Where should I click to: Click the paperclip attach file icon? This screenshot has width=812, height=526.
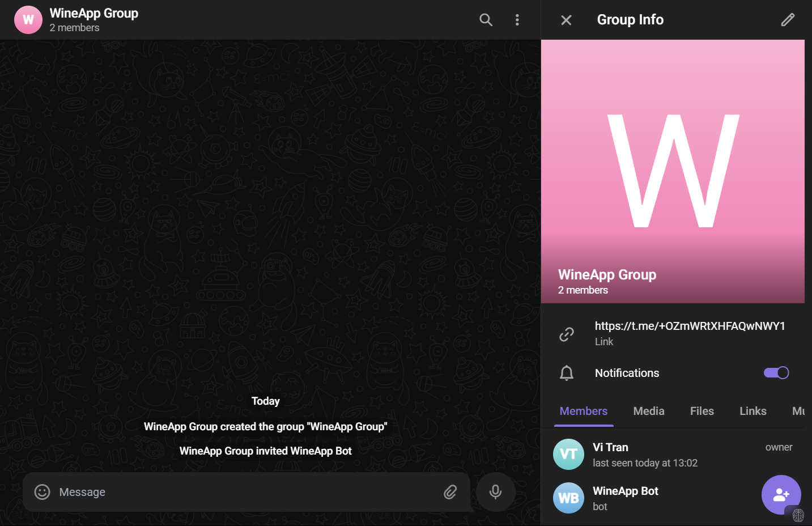450,492
